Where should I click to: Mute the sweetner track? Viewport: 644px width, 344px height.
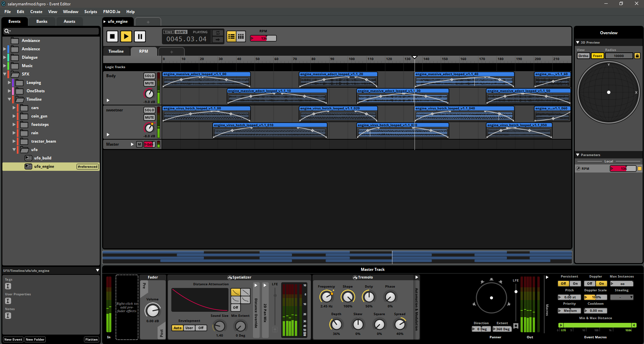click(149, 117)
